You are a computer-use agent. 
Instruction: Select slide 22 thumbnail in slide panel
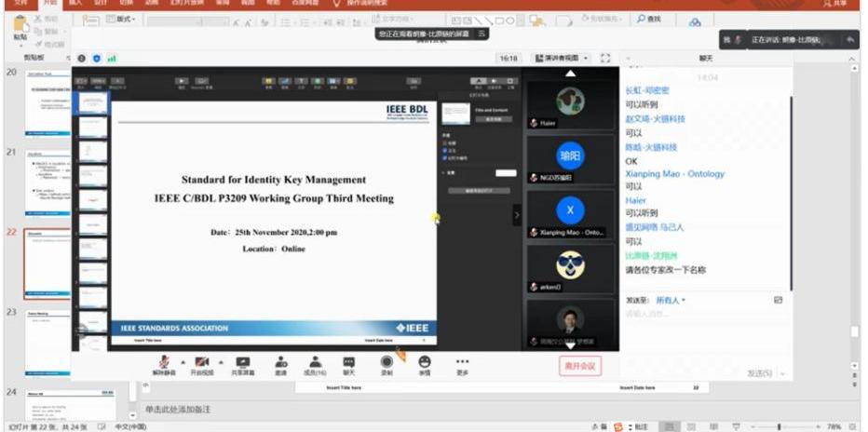point(47,263)
